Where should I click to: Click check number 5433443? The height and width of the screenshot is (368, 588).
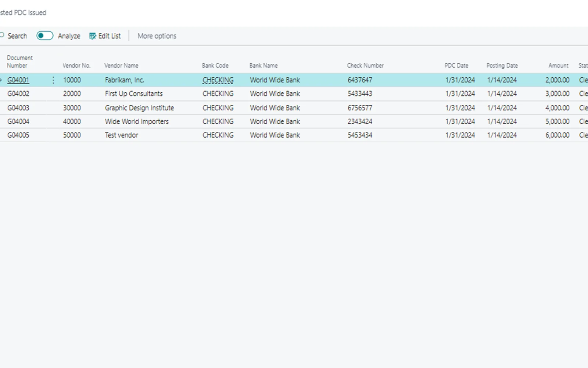pyautogui.click(x=360, y=93)
